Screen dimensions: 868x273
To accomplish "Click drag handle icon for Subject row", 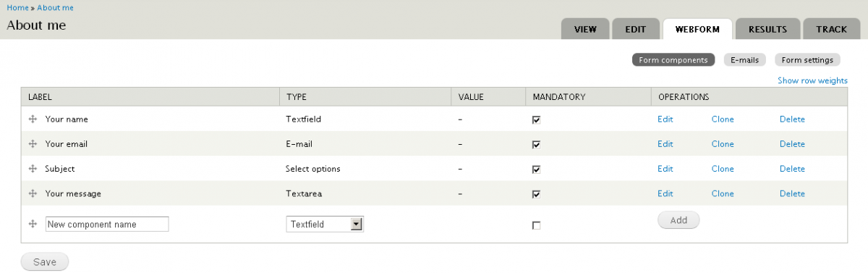I will coord(33,168).
